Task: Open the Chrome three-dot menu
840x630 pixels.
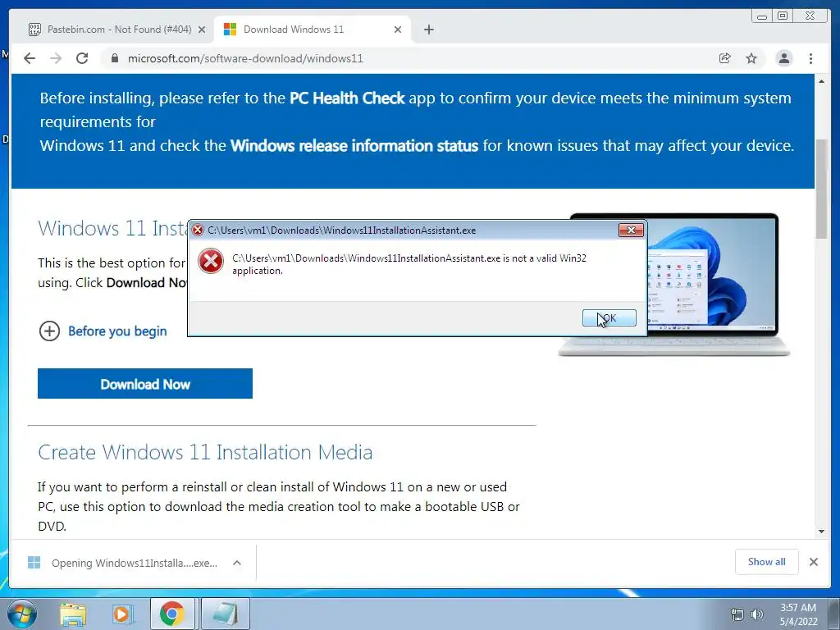Action: pyautogui.click(x=810, y=58)
